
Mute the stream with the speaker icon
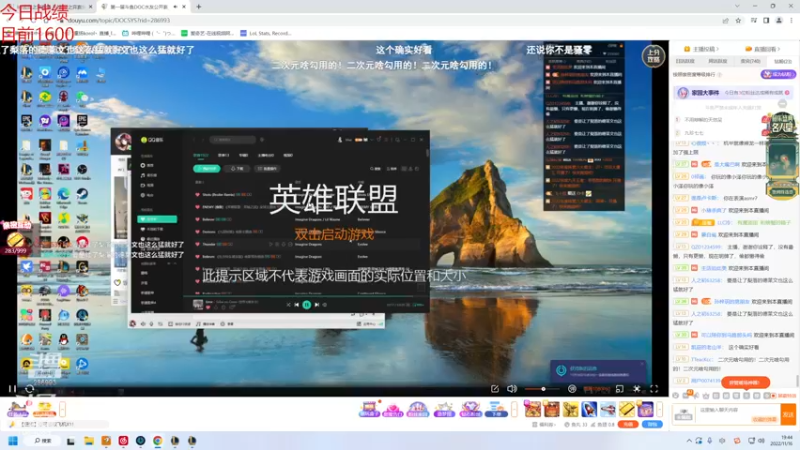[x=512, y=389]
